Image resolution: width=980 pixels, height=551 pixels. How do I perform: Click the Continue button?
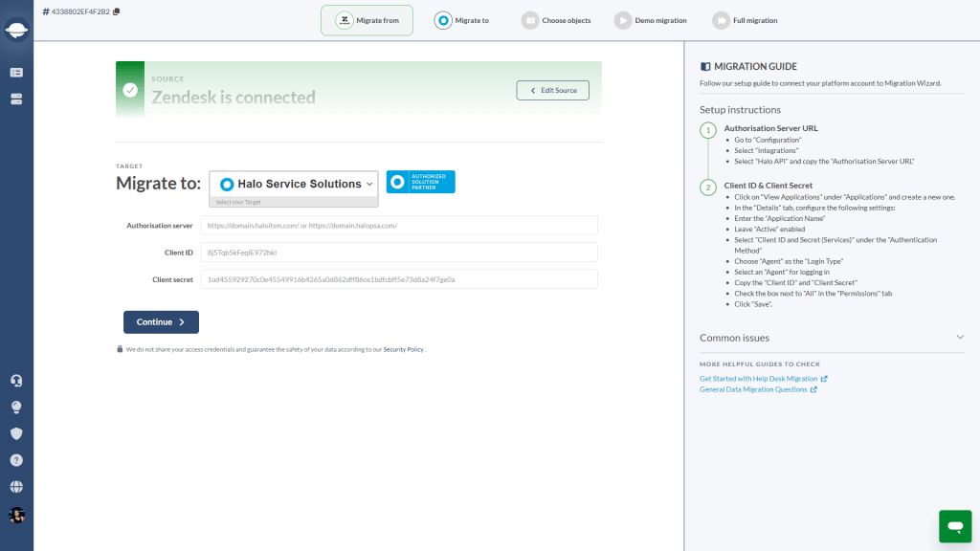coord(161,322)
